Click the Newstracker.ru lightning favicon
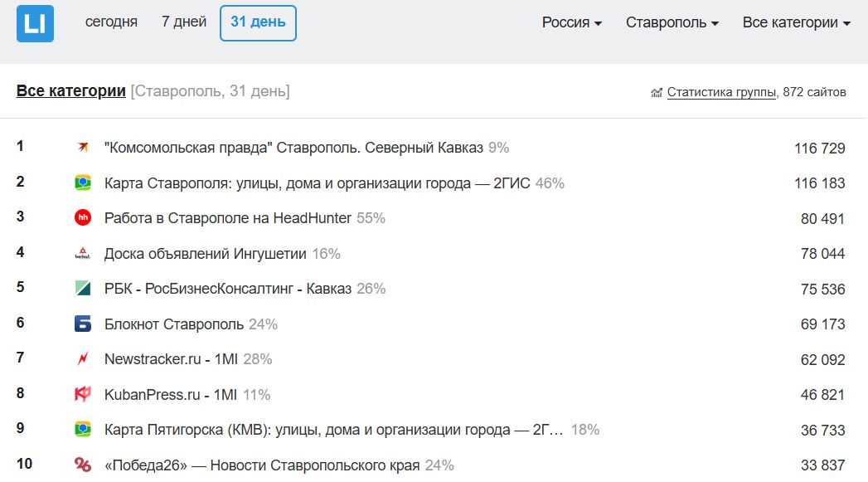868x482 pixels. click(x=82, y=359)
